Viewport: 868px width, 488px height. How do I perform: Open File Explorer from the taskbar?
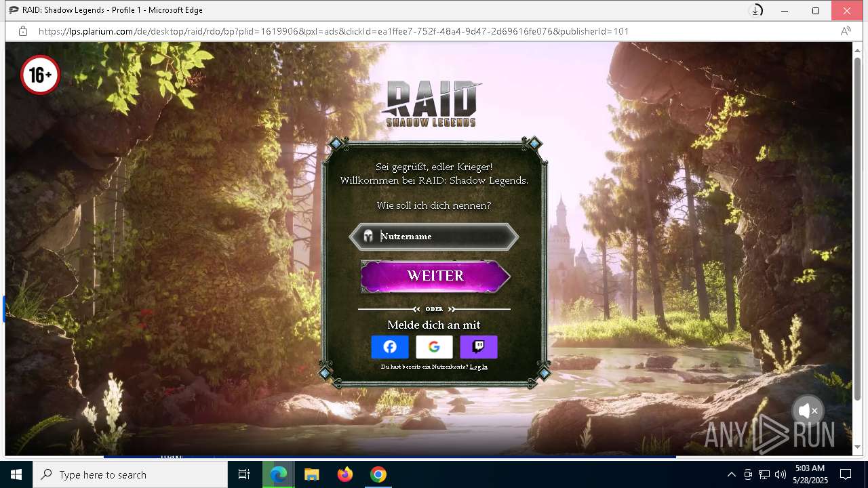[311, 474]
